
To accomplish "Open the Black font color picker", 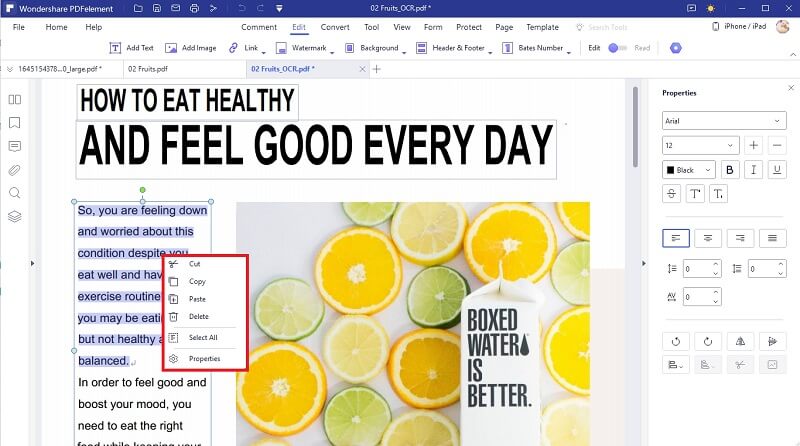I will [x=689, y=170].
